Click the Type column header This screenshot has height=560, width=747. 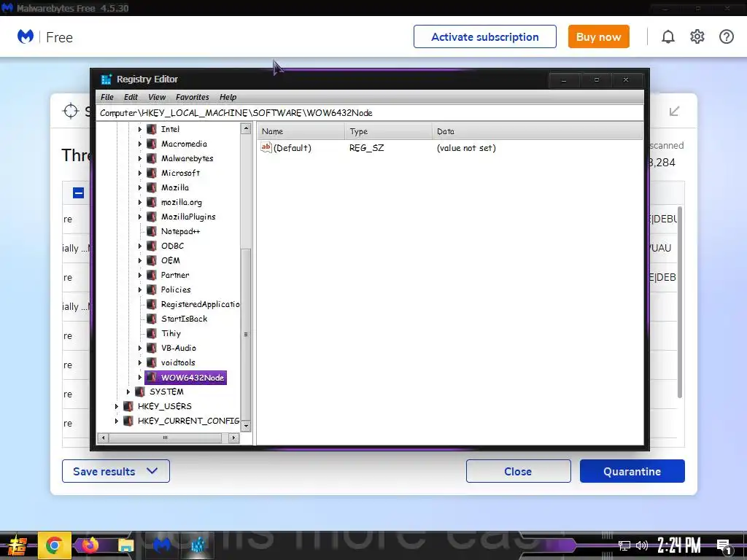coord(388,131)
